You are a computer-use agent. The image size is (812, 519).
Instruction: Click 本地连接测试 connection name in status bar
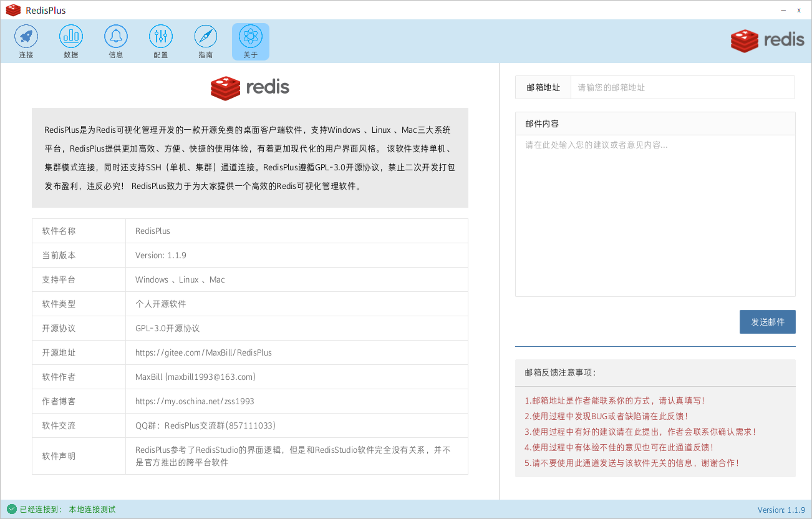tap(92, 509)
